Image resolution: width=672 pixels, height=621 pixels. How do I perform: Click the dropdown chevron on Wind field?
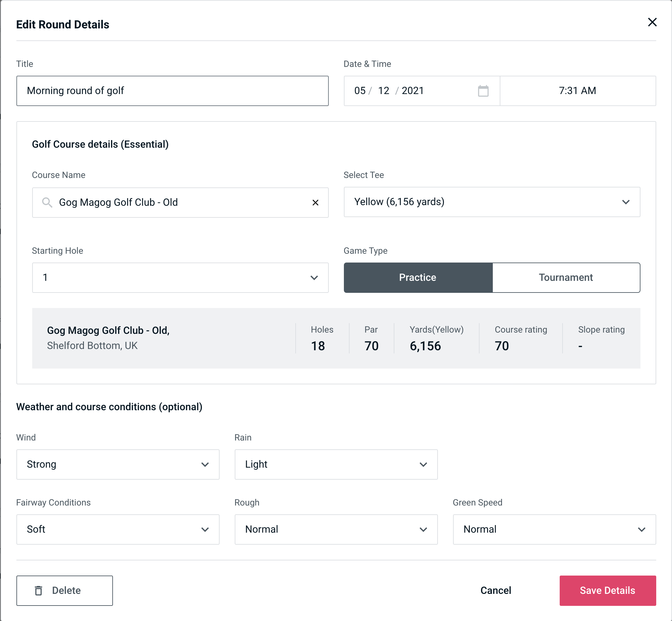coord(205,465)
